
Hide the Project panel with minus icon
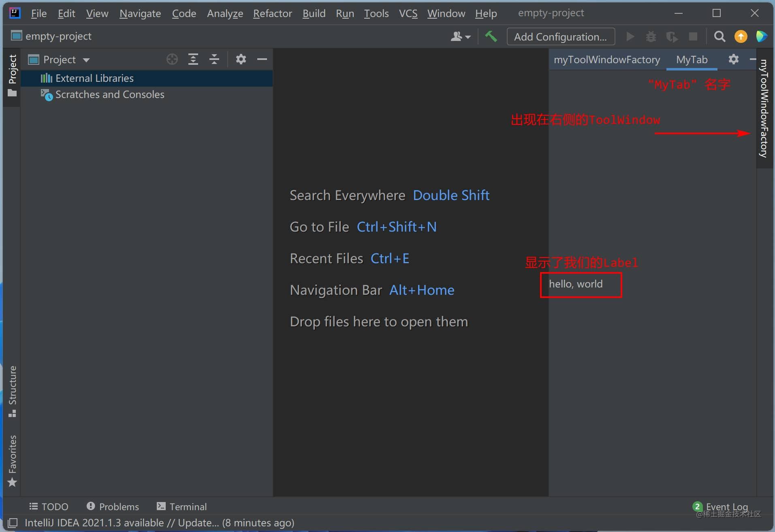pyautogui.click(x=262, y=60)
